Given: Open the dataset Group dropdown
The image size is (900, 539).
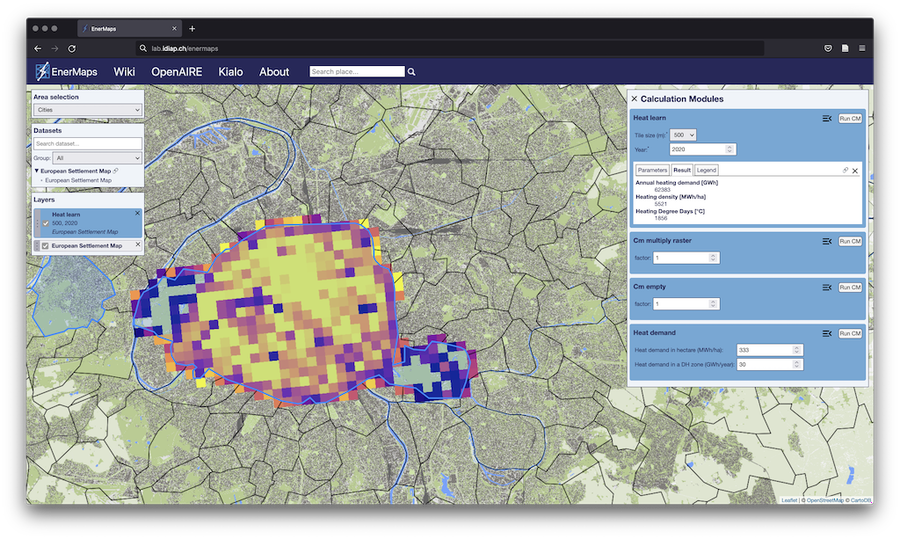Looking at the screenshot, I should 98,158.
